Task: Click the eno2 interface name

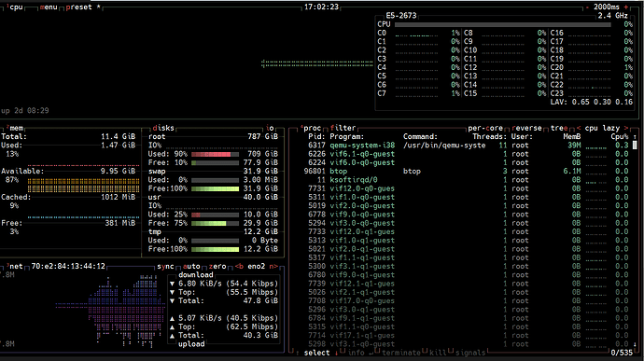Action: click(257, 266)
